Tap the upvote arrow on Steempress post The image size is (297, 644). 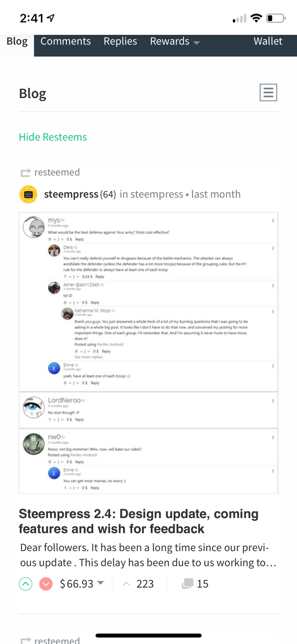point(26,584)
